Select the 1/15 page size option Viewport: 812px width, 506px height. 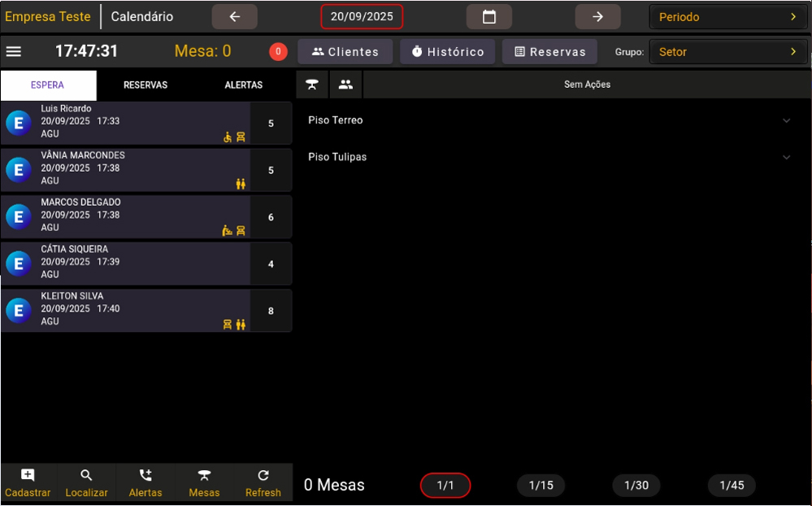coord(541,486)
